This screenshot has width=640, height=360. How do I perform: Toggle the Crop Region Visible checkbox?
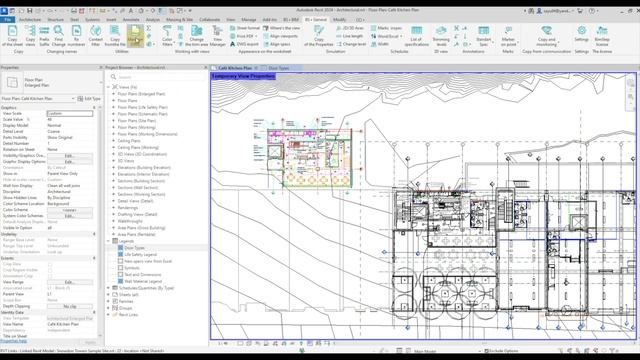click(x=50, y=270)
